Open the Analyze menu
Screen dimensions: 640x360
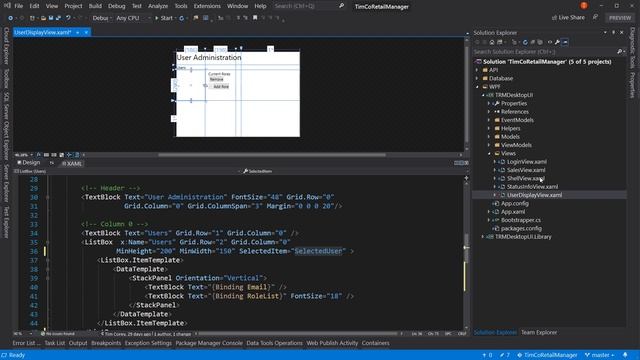(158, 6)
